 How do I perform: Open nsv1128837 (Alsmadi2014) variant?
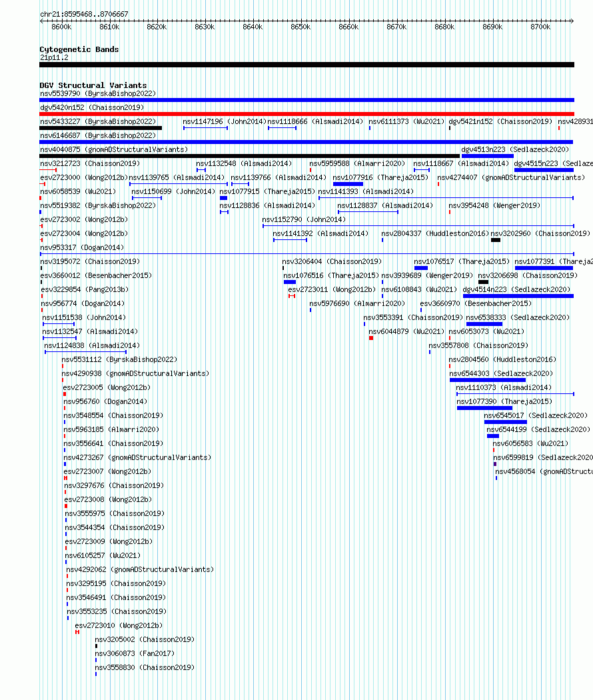385,205
